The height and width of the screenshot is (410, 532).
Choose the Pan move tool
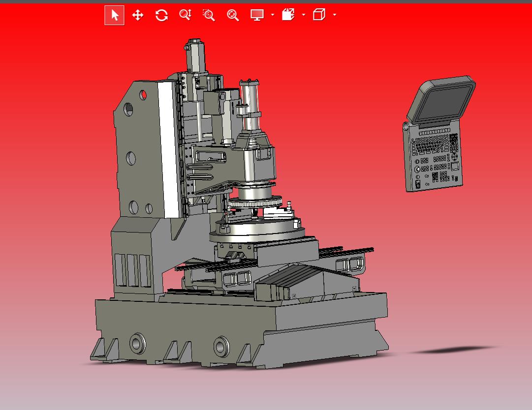point(138,15)
